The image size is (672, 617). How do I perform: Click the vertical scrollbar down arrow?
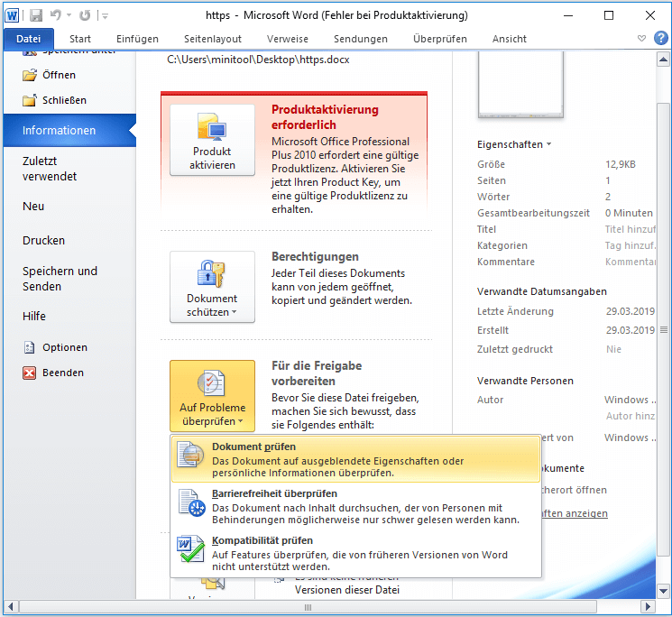pos(663,591)
